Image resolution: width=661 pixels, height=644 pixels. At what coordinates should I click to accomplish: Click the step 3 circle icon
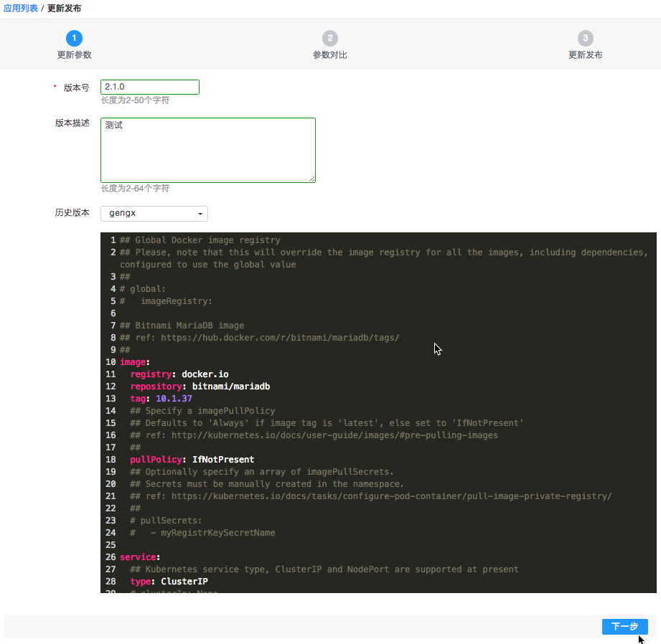pos(586,38)
